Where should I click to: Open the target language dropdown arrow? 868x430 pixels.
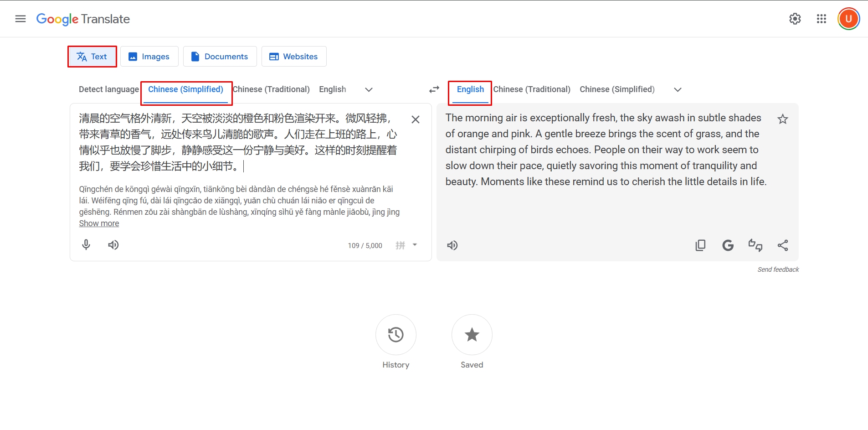click(x=677, y=89)
